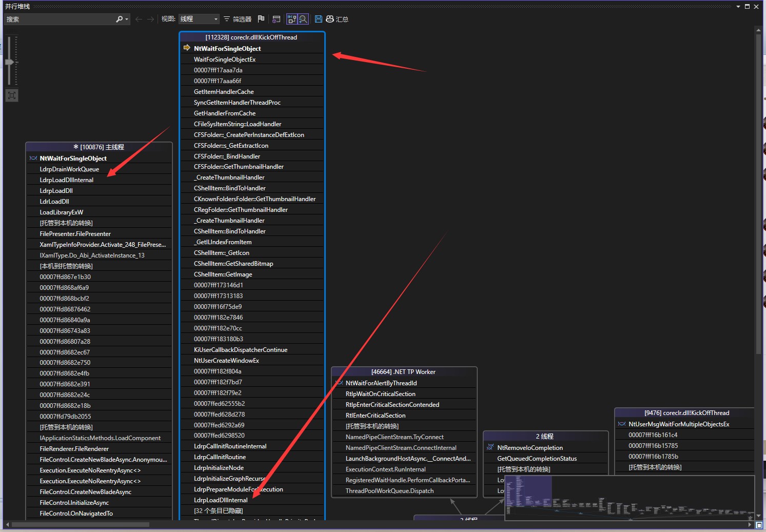Click the [32 个条目已隐藏] hidden entries row
The width and height of the screenshot is (766, 532).
coord(219,511)
